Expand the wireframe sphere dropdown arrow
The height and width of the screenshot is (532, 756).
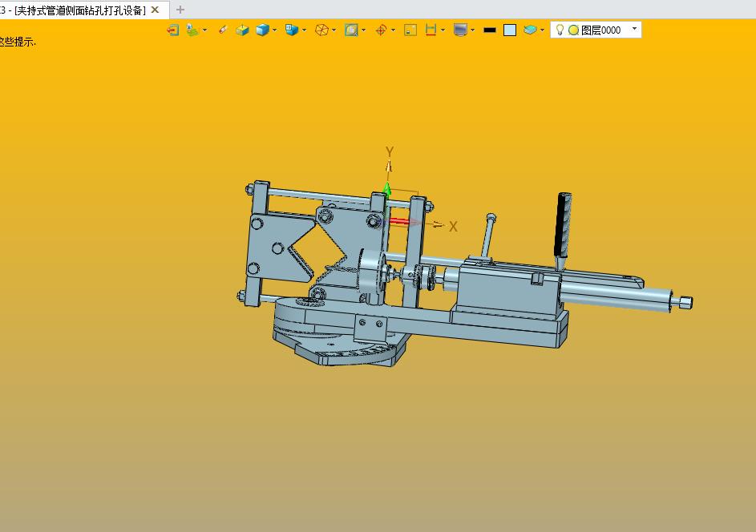(x=334, y=30)
